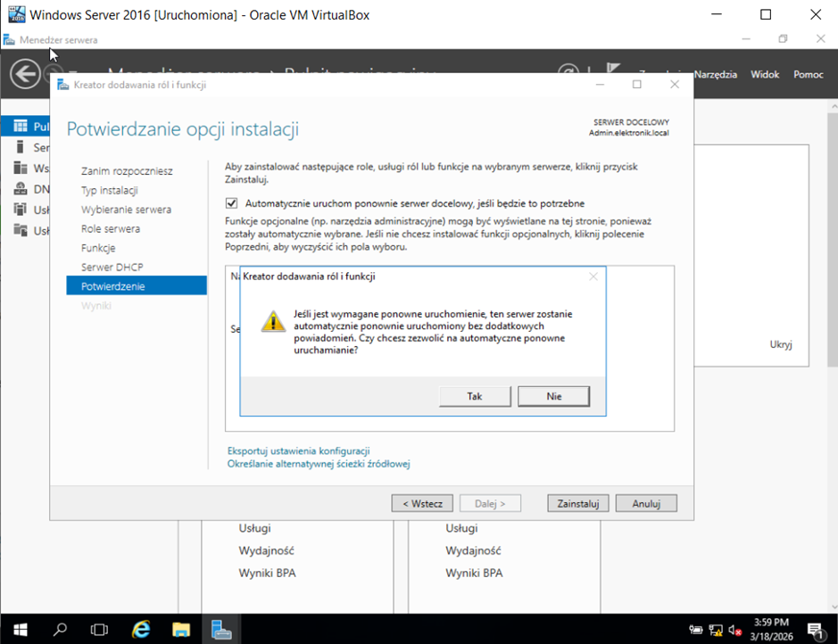Image resolution: width=838 pixels, height=644 pixels.
Task: Open the Narzędzia menu
Action: [716, 74]
